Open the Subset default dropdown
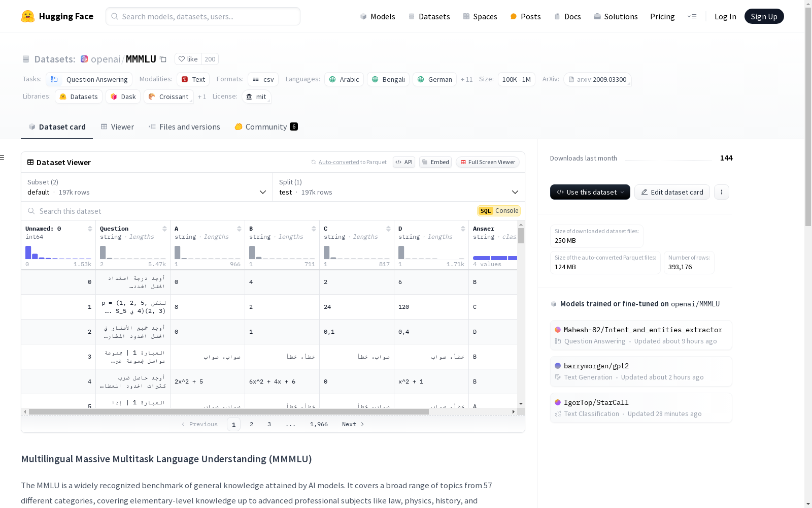The width and height of the screenshot is (812, 508). pos(147,187)
